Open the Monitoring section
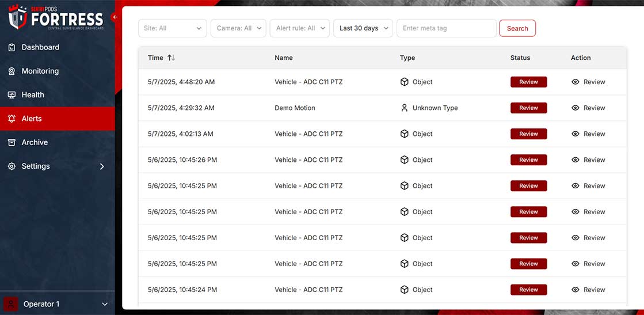This screenshot has width=644, height=315. pyautogui.click(x=58, y=71)
